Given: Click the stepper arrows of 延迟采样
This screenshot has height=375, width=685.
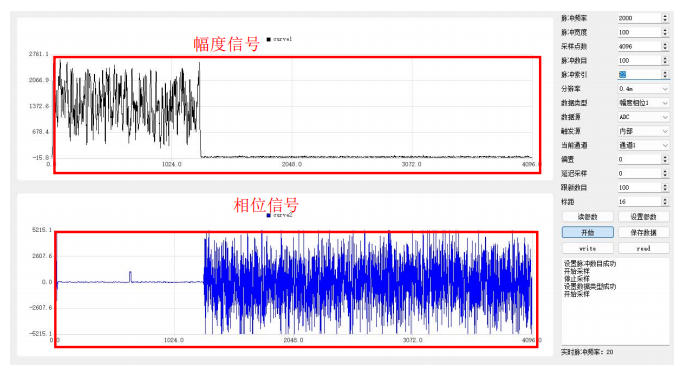Looking at the screenshot, I should [665, 174].
